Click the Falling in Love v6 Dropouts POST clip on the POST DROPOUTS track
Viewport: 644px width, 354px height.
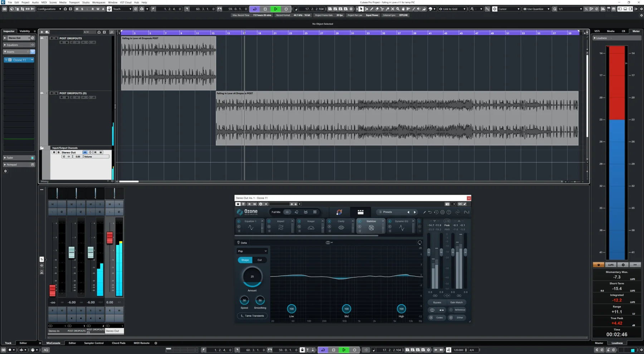169,63
